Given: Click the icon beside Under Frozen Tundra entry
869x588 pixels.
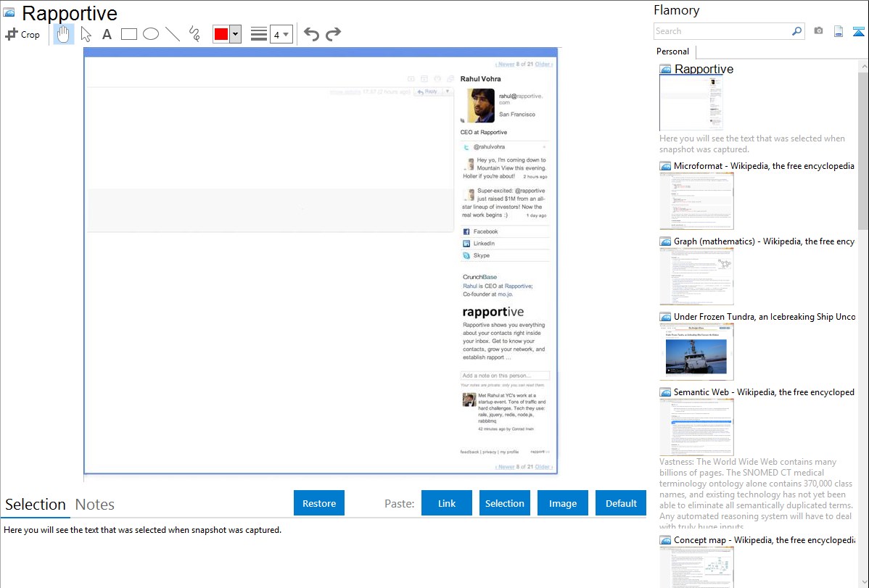Looking at the screenshot, I should click(666, 317).
